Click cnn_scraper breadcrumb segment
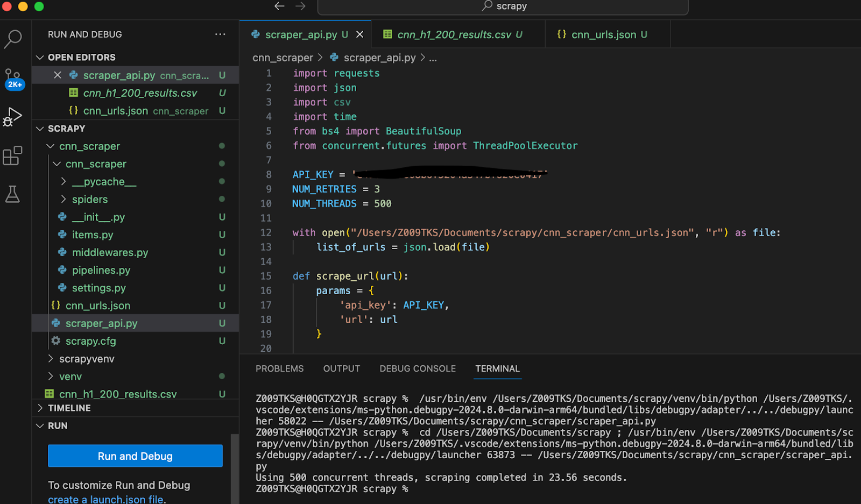This screenshot has height=504, width=861. click(283, 58)
